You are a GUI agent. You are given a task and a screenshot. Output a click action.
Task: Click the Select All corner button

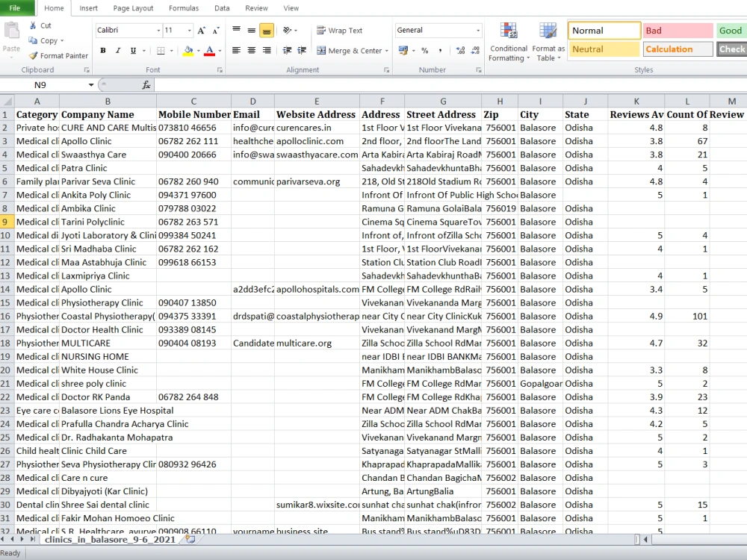tap(7, 101)
